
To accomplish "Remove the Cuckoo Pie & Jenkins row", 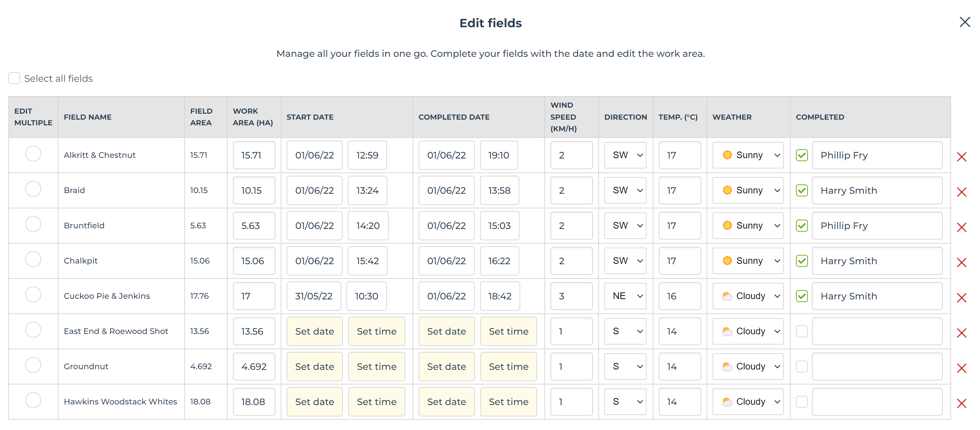I will 961,297.
